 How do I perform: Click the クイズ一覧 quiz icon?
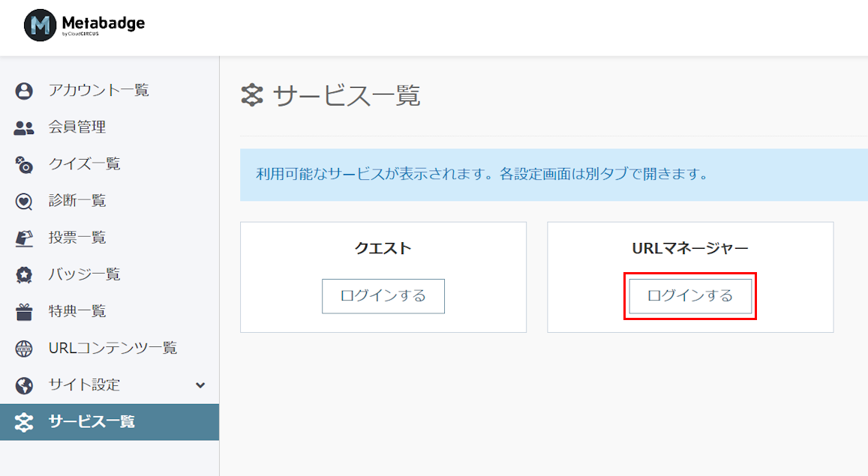[x=24, y=165]
